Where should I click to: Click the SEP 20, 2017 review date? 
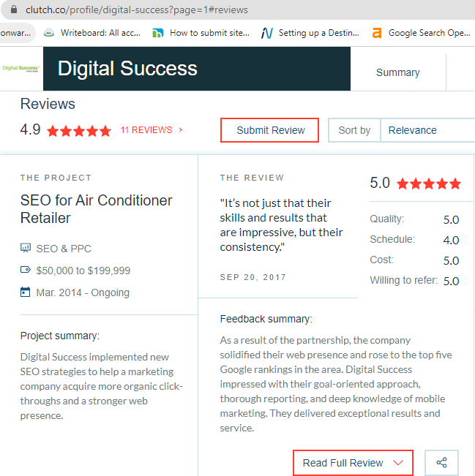tap(253, 277)
